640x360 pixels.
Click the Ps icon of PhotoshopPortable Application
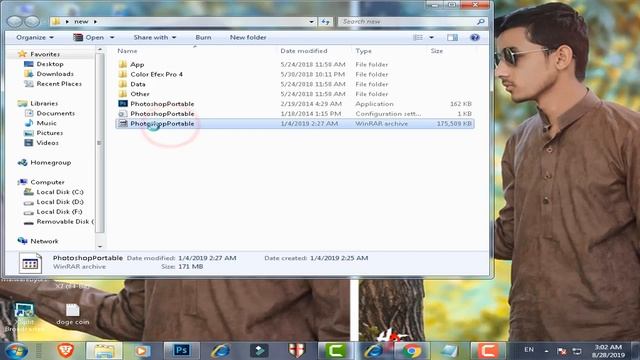[123, 104]
